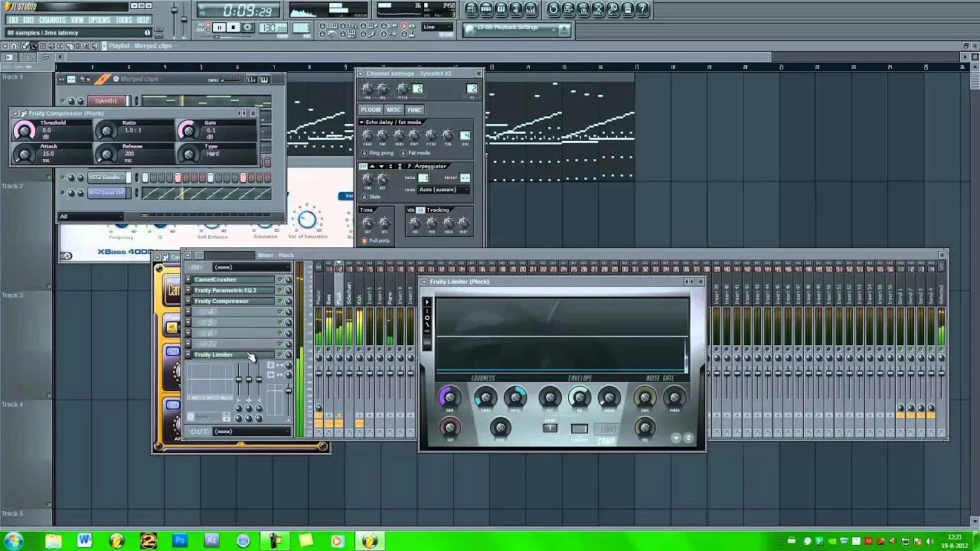The image size is (980, 551).
Task: Show the playlist window via toolbar icon
Action: pos(472,9)
